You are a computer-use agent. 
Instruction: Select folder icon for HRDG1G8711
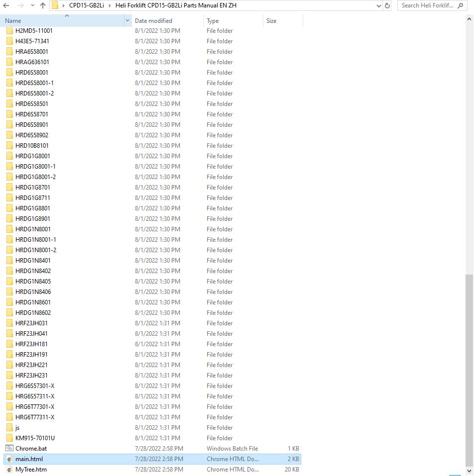9,197
